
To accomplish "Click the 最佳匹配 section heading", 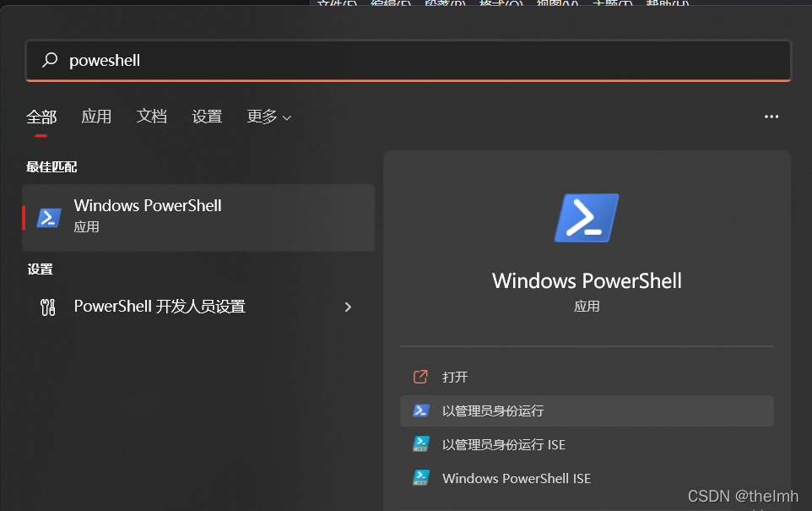I will pyautogui.click(x=51, y=167).
